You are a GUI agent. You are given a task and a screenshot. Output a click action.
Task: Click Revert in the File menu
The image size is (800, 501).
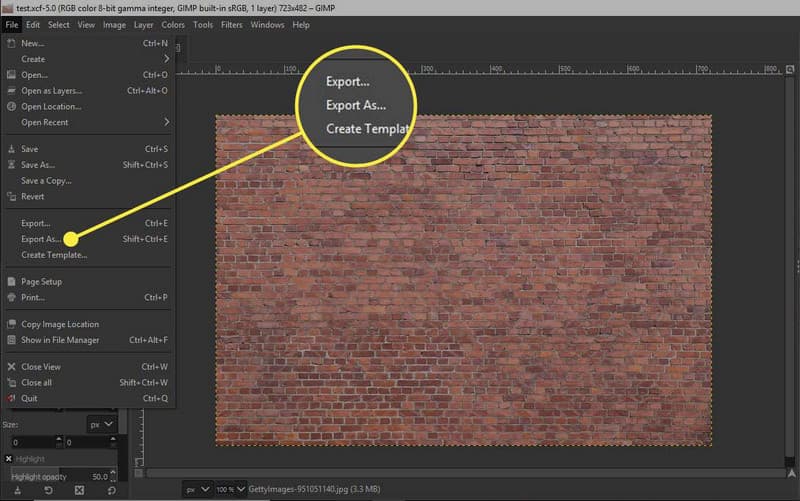click(x=88, y=196)
